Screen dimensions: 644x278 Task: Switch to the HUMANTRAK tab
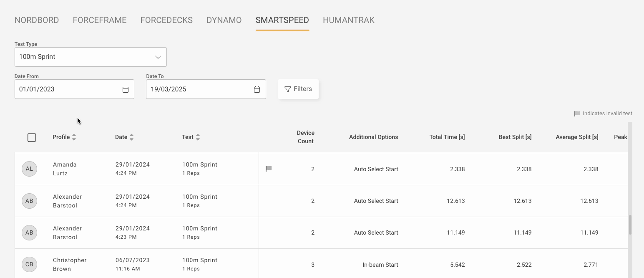pos(349,20)
